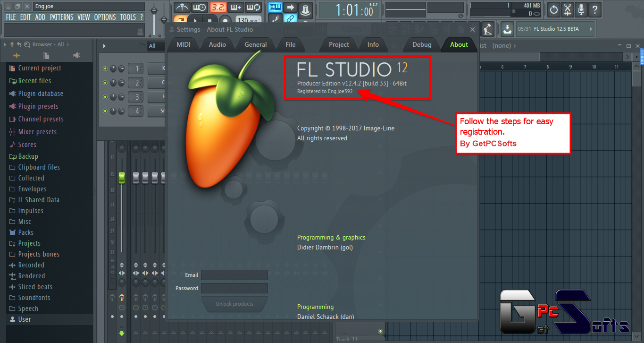Adjust the master pitch slider
644x343 pixels.
pyautogui.click(x=164, y=19)
